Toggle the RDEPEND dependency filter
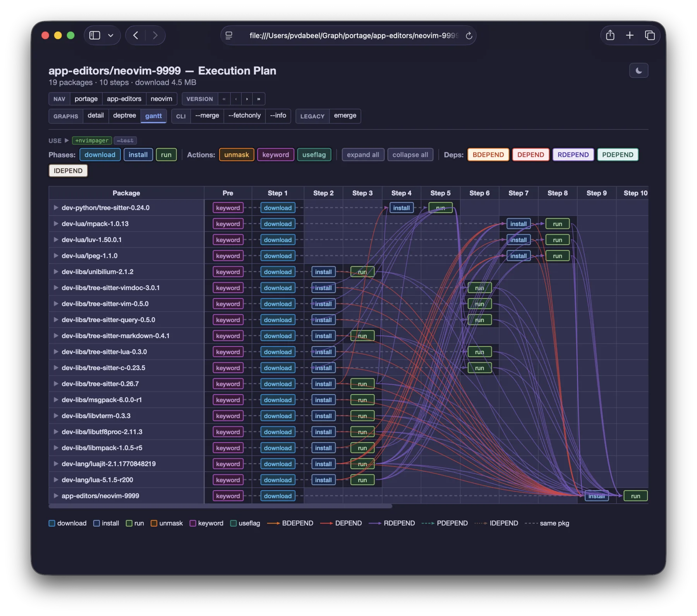Viewport: 697px width, 616px height. click(x=573, y=155)
